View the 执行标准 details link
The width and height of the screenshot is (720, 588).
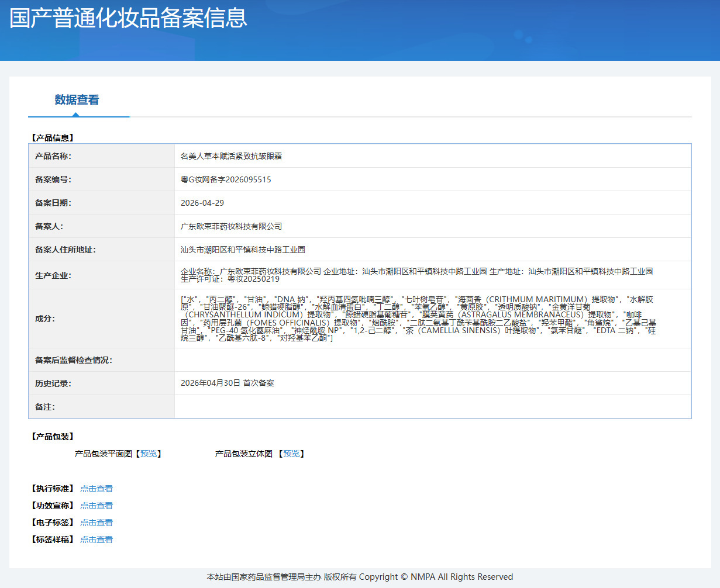(97, 489)
